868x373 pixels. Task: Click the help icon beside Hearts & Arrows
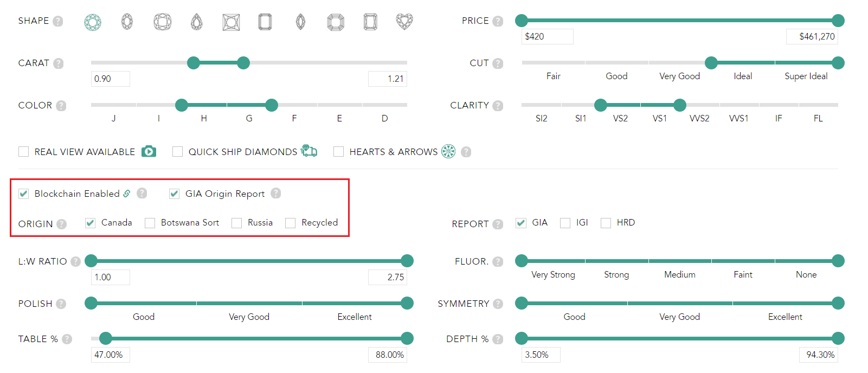[x=466, y=152]
